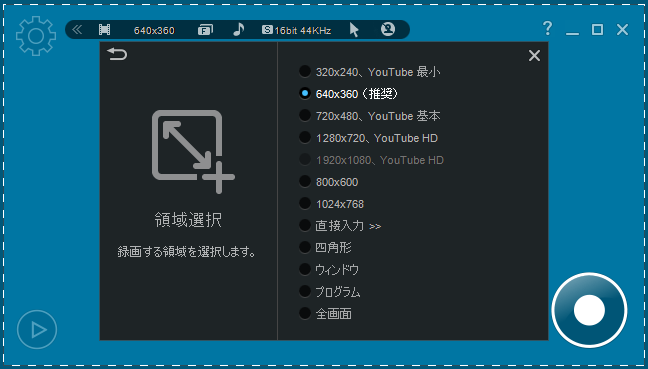Close the region selection panel
The height and width of the screenshot is (369, 648).
534,55
